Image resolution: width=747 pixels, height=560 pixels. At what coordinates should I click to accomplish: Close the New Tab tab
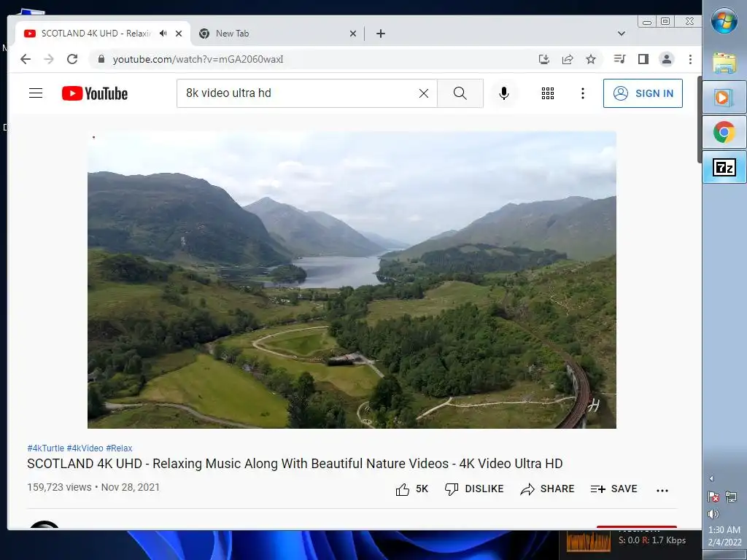(353, 34)
